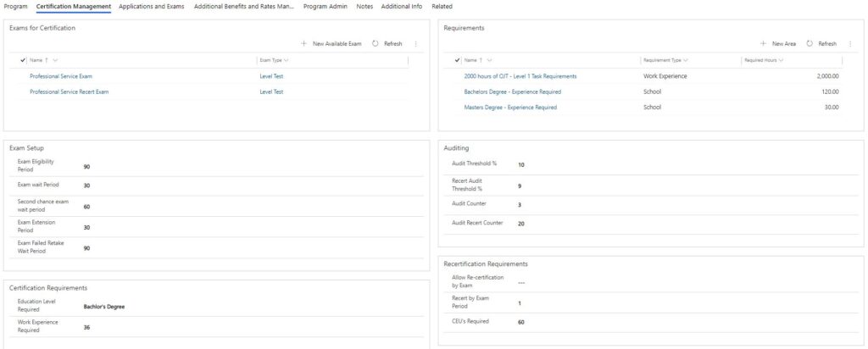
Task: Open the Name column dropdown in Exams grid
Action: [x=55, y=60]
